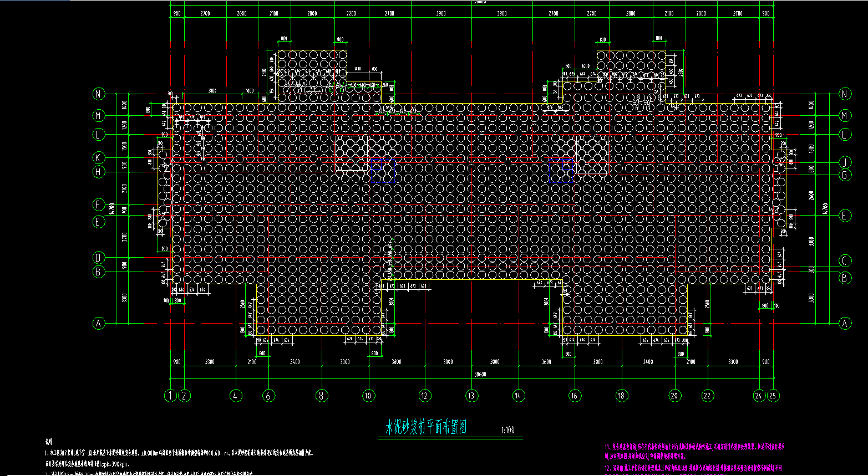Select grid bubble number 18
Screen dimensions: 868x476
(x=621, y=396)
